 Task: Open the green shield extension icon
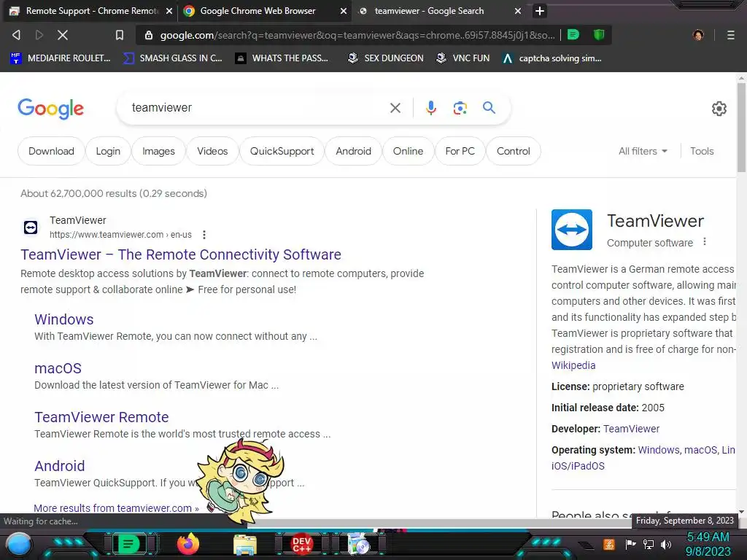click(599, 35)
